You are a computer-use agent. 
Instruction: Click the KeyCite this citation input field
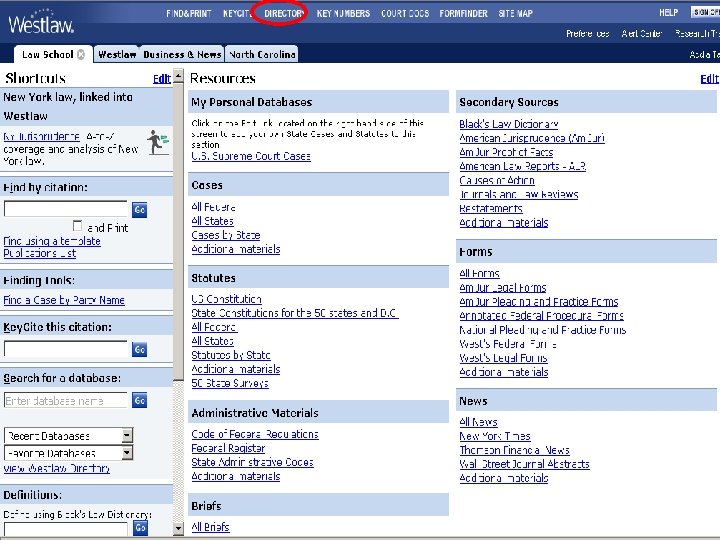click(66, 349)
